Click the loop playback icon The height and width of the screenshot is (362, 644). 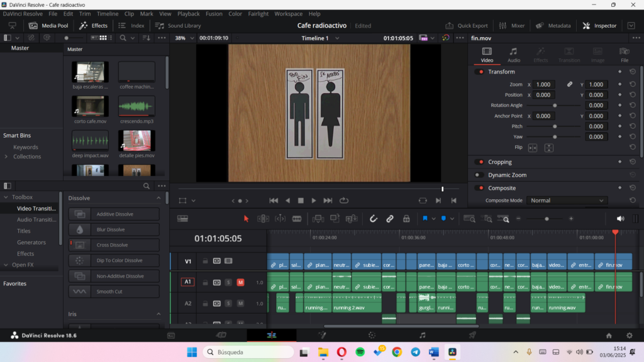[344, 200]
